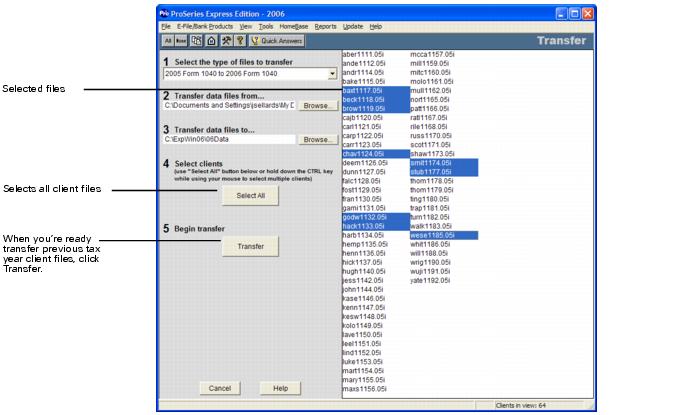The height and width of the screenshot is (415, 674).
Task: Click the Help button at bottom
Action: [280, 388]
